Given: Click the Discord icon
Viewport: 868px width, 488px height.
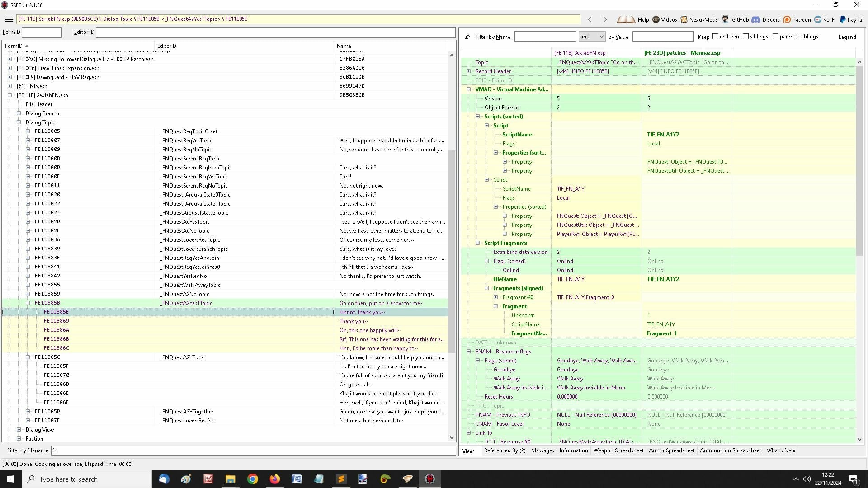Looking at the screenshot, I should (756, 19).
